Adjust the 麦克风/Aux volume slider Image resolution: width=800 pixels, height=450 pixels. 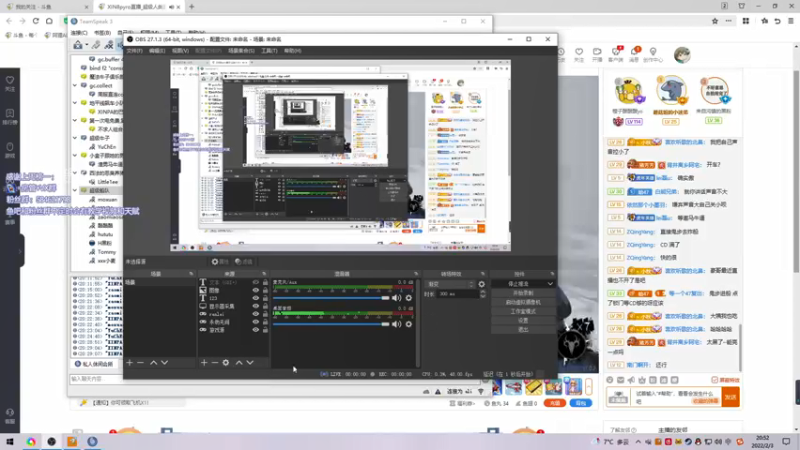click(x=331, y=297)
